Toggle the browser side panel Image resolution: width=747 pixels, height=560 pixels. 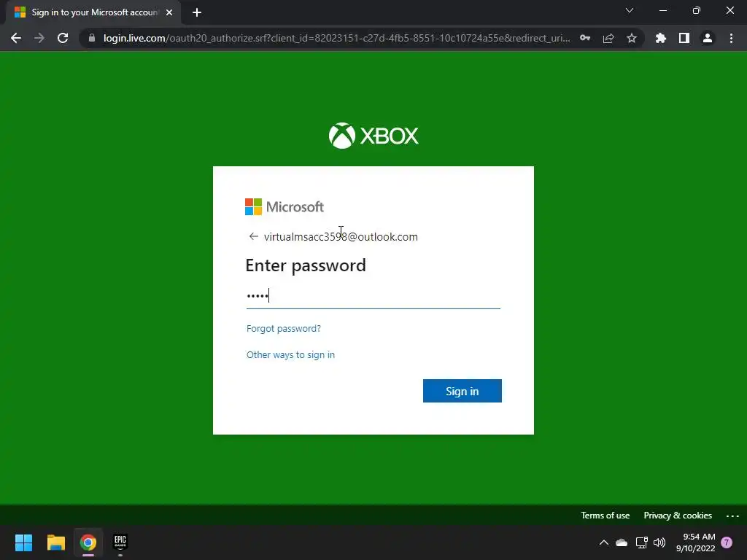tap(684, 38)
